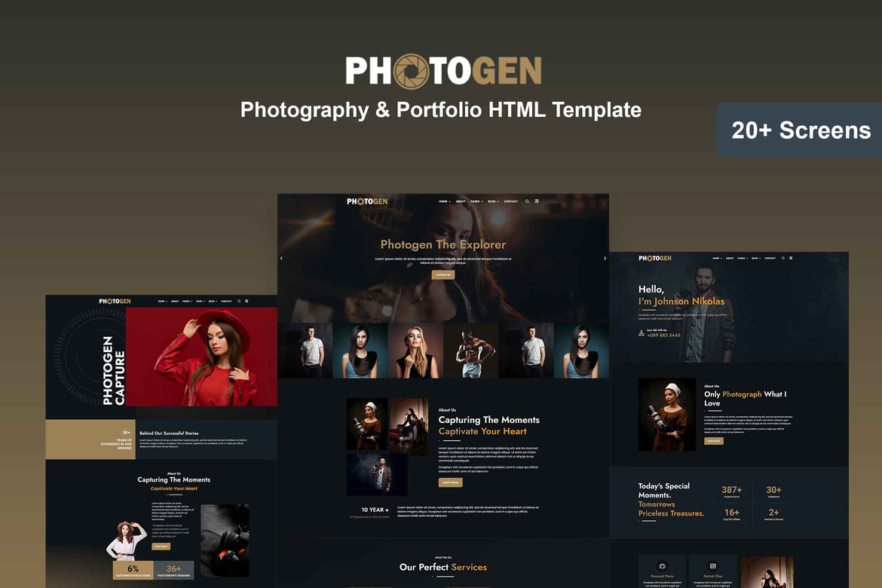Click the camera icon on Personal Photo card
This screenshot has height=588, width=882.
662,566
